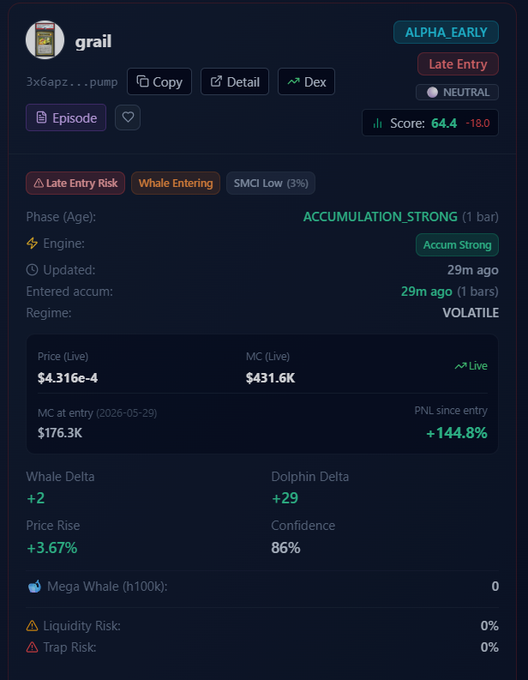Click the Late Entry Risk warning tag
Image resolution: width=528 pixels, height=680 pixels.
[75, 183]
